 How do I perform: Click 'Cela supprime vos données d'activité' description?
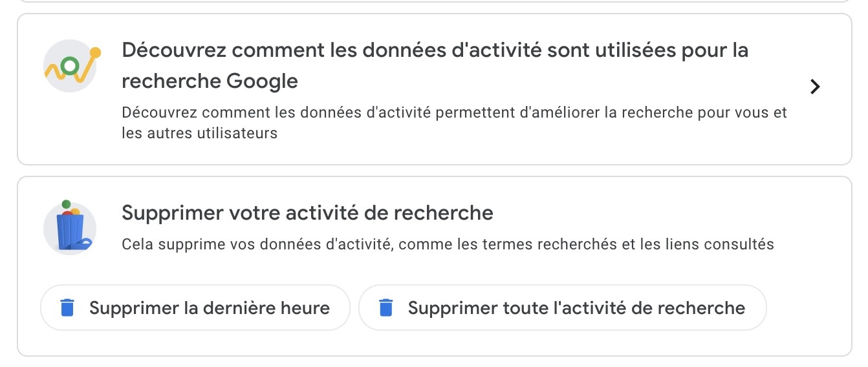click(448, 244)
